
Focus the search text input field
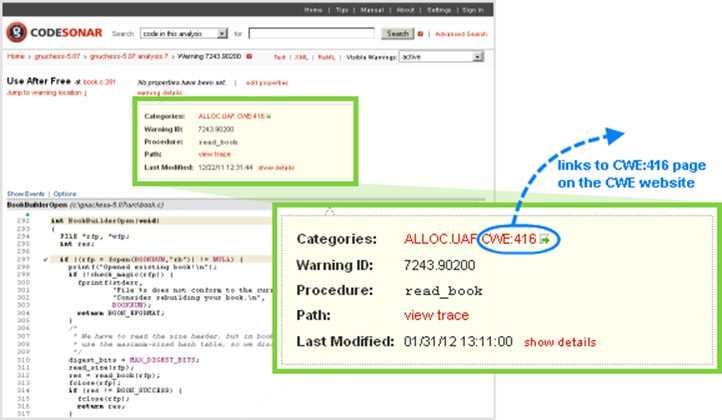pos(311,33)
